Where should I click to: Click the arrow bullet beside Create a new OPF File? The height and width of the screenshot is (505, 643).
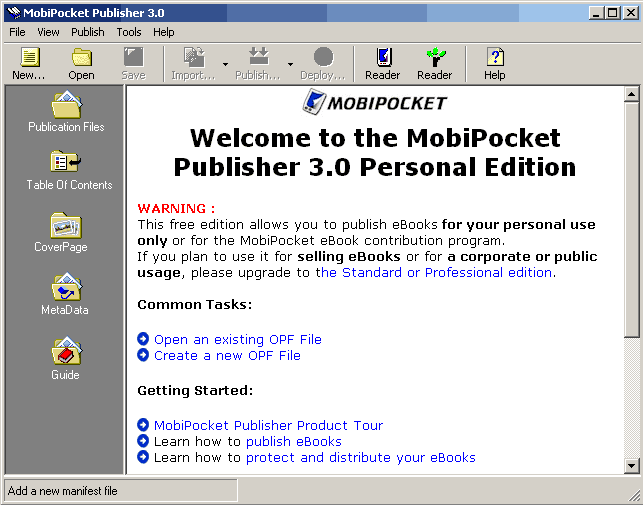(143, 355)
